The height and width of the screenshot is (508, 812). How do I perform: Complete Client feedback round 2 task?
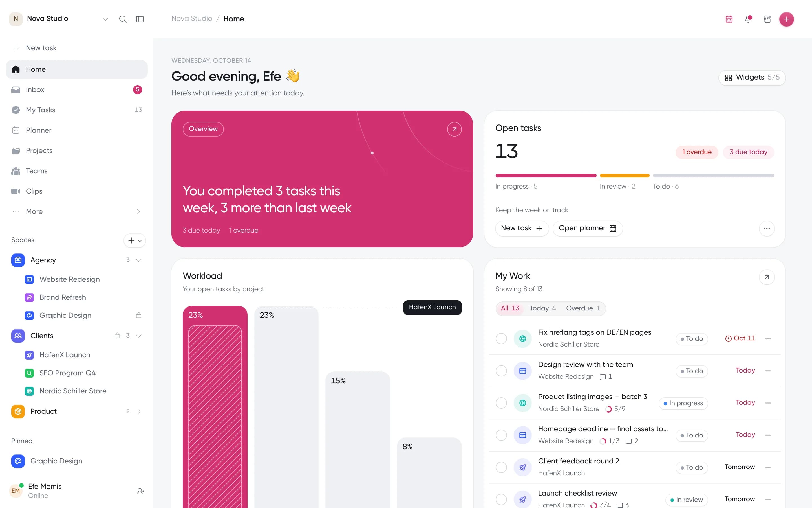[501, 467]
